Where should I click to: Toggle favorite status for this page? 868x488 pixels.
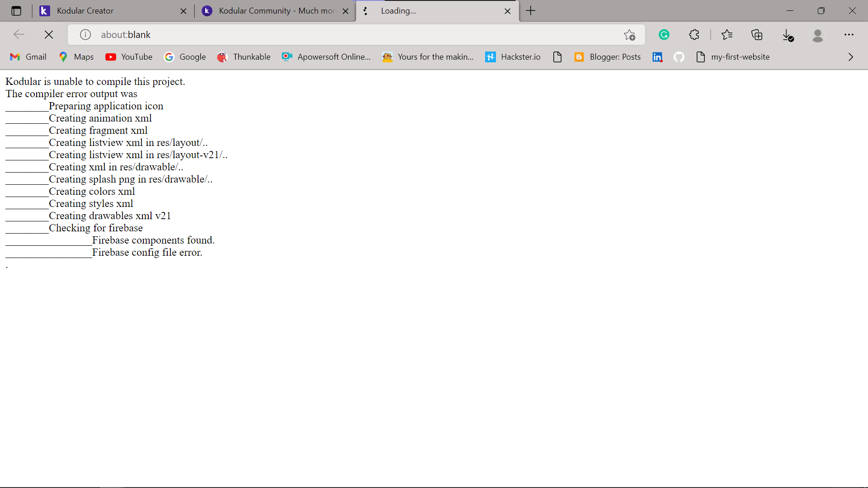(x=629, y=34)
